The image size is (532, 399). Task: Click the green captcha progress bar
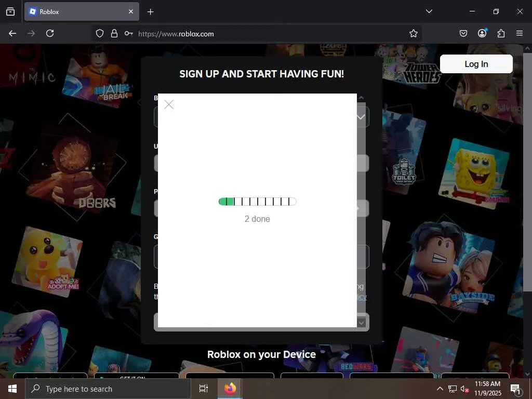coord(258,202)
